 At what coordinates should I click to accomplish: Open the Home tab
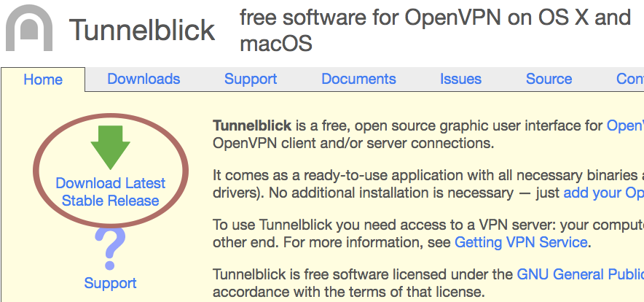(43, 79)
